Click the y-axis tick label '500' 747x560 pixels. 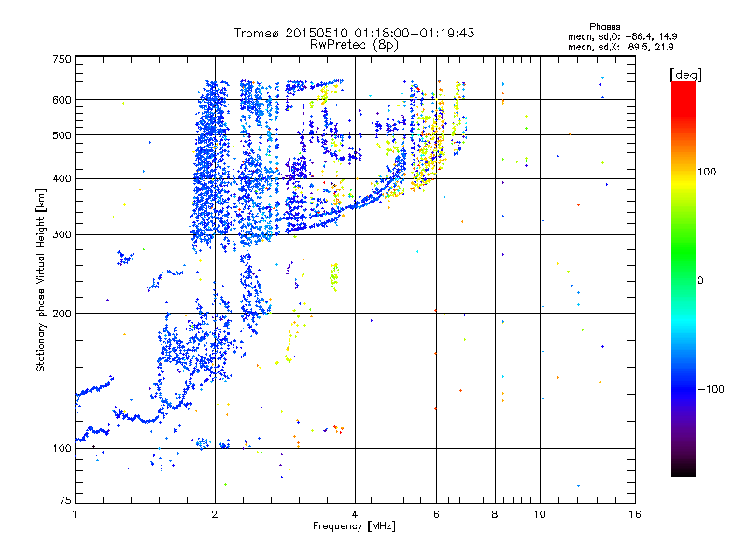[x=63, y=135]
